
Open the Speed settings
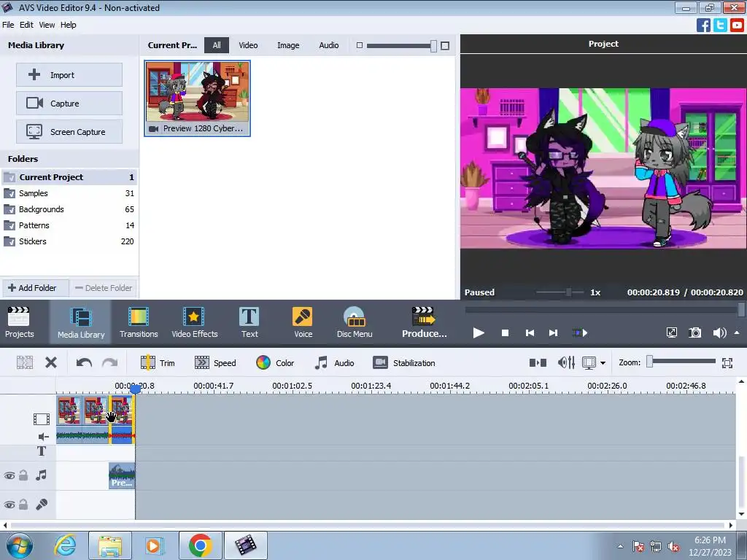(x=215, y=363)
